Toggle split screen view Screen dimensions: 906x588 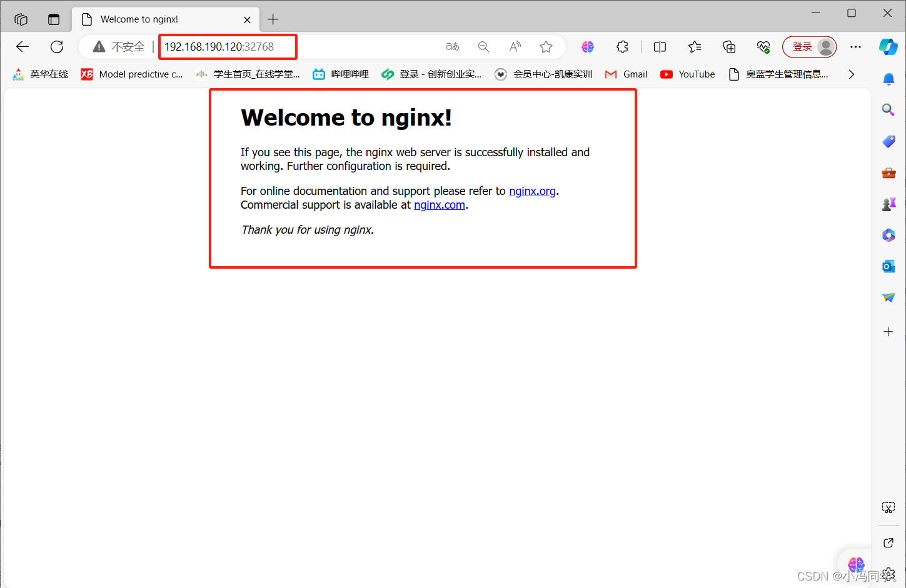[x=660, y=47]
